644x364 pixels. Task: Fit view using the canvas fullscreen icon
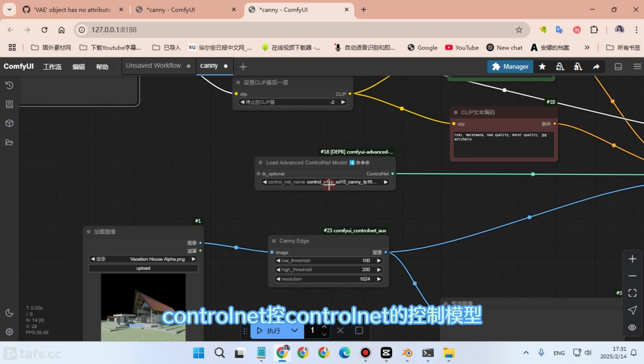(632, 293)
